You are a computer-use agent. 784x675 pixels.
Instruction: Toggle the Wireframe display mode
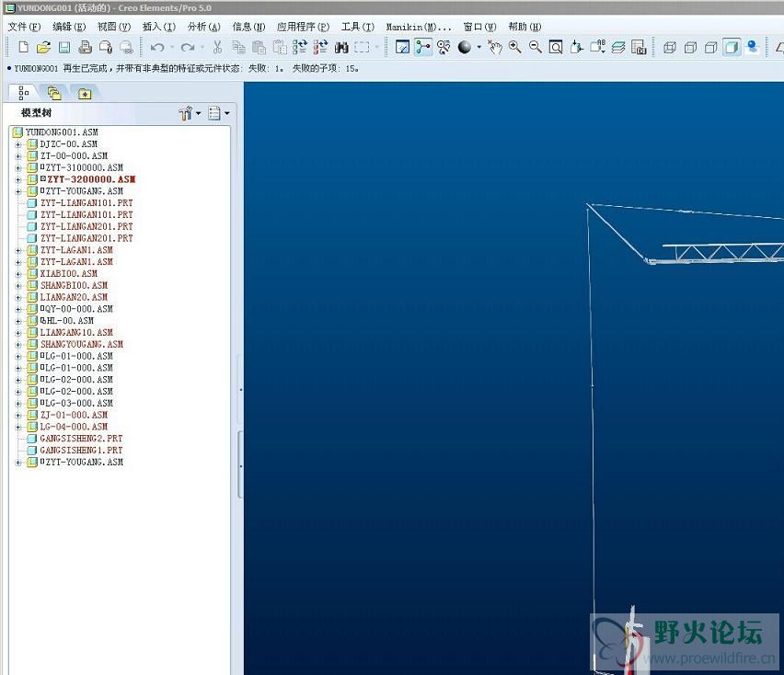click(x=669, y=47)
